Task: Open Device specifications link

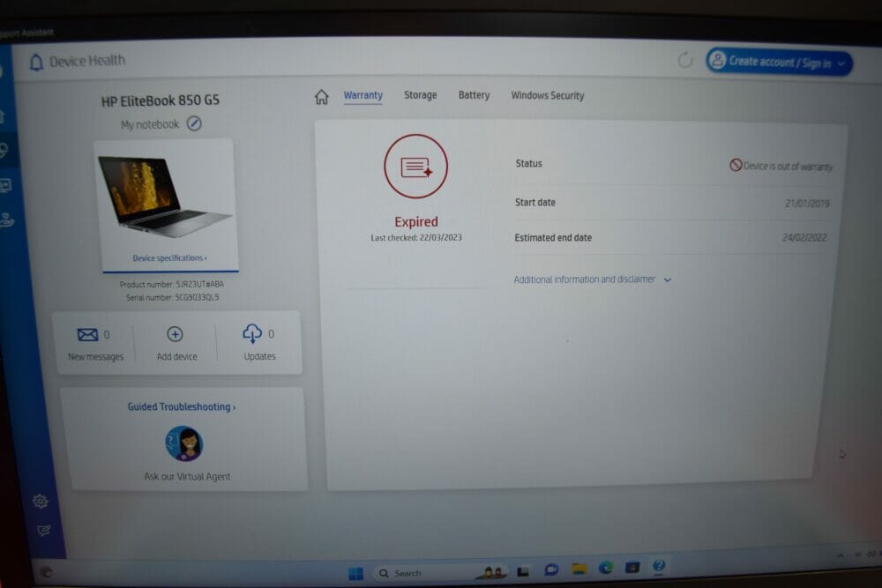Action: coord(170,258)
